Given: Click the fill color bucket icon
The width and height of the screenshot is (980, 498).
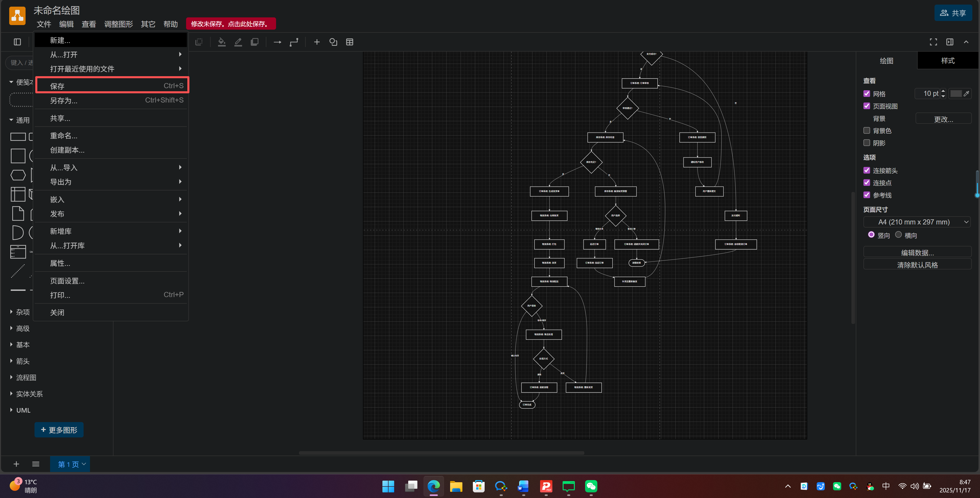Looking at the screenshot, I should 221,42.
